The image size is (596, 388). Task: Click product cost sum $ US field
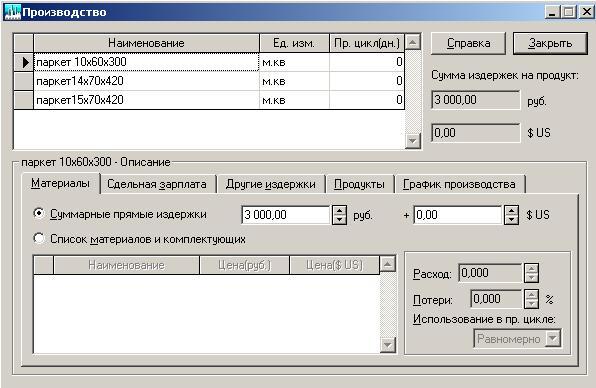pos(476,133)
